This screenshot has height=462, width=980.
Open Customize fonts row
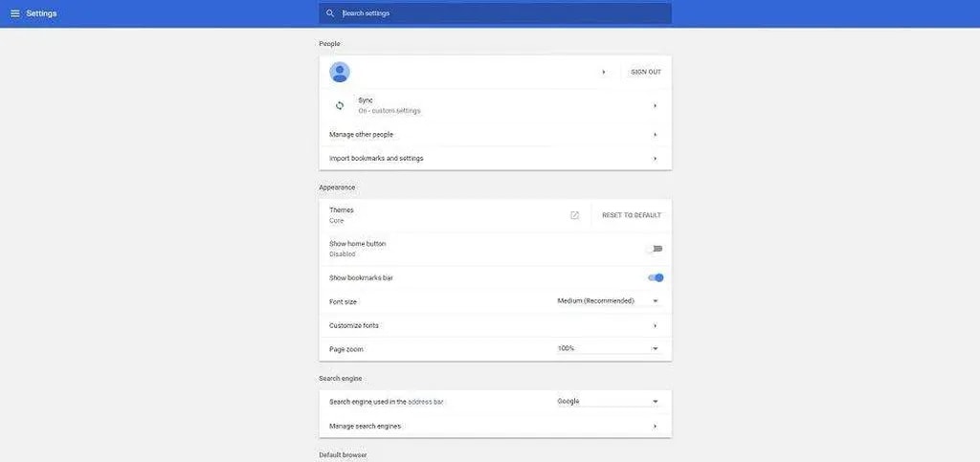(x=495, y=325)
